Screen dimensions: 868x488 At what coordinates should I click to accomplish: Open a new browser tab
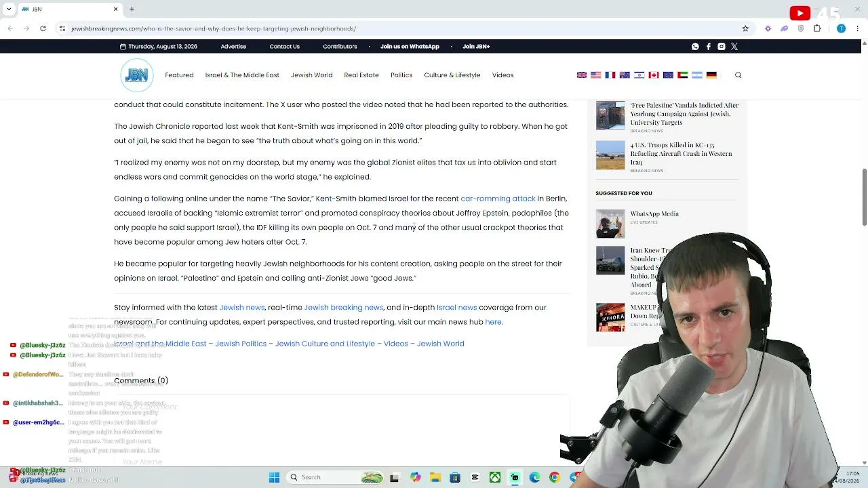coord(132,9)
